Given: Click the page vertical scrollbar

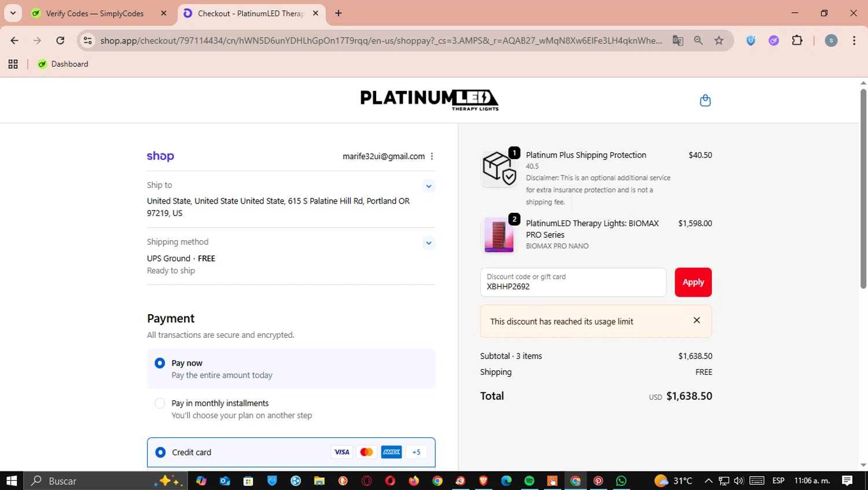Looking at the screenshot, I should click(x=863, y=188).
